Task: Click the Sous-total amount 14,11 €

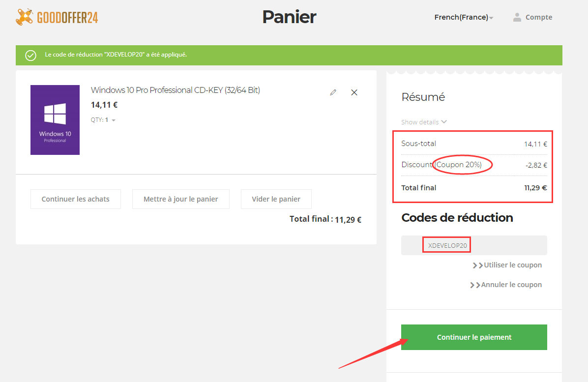Action: 535,144
